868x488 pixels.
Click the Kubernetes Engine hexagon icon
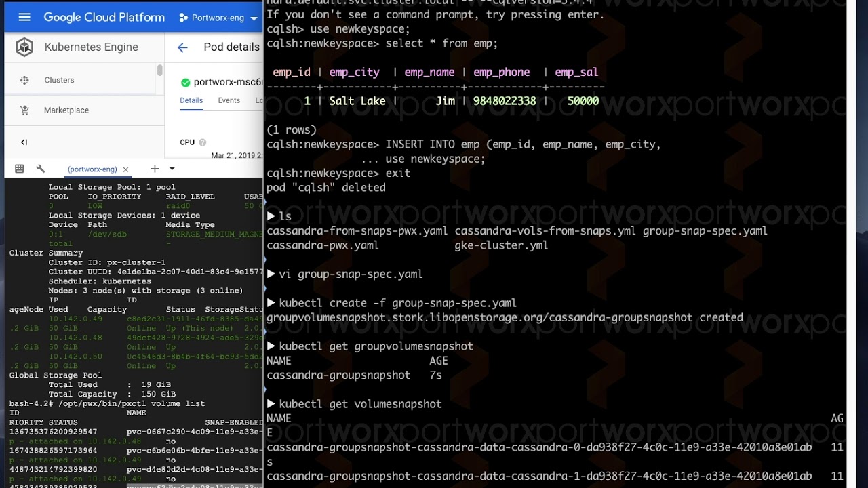24,47
